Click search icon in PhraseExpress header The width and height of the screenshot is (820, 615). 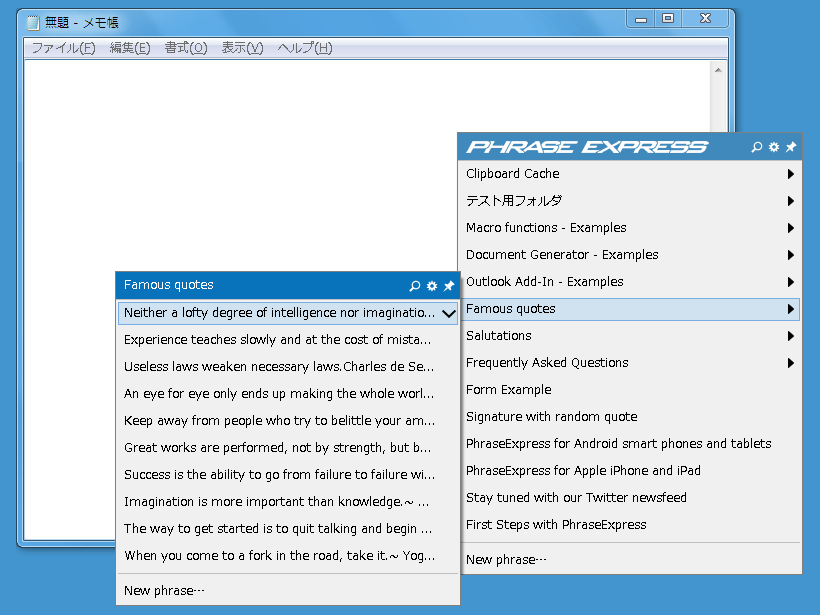(756, 147)
